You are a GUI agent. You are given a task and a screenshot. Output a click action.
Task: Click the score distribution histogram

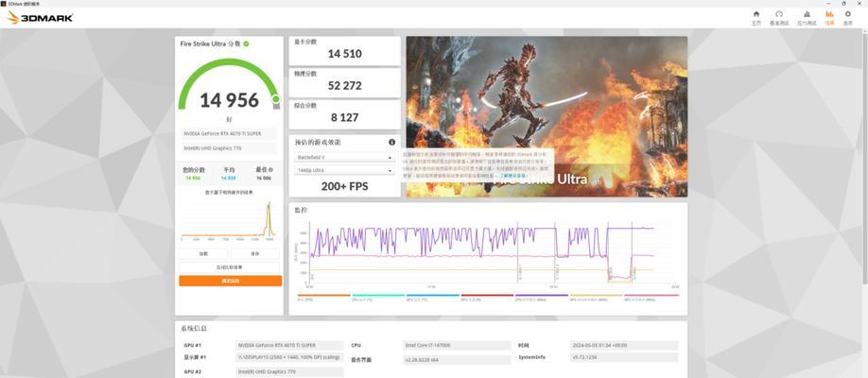pos(228,221)
